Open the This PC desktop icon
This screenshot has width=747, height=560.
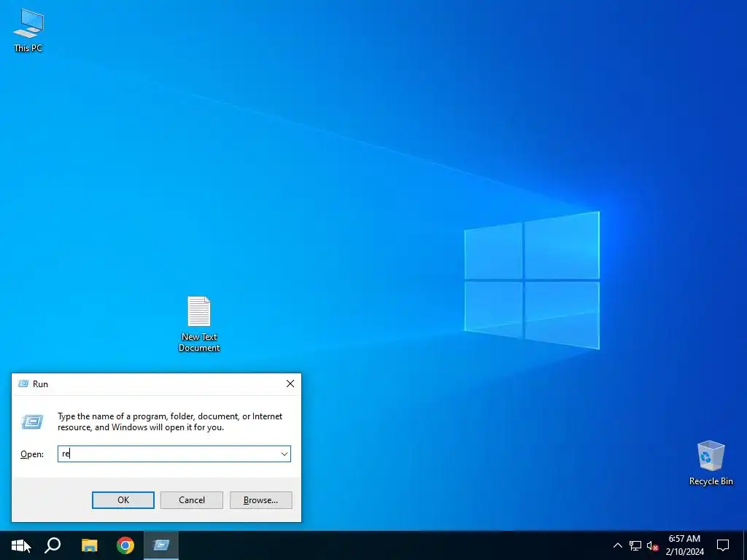tap(28, 31)
